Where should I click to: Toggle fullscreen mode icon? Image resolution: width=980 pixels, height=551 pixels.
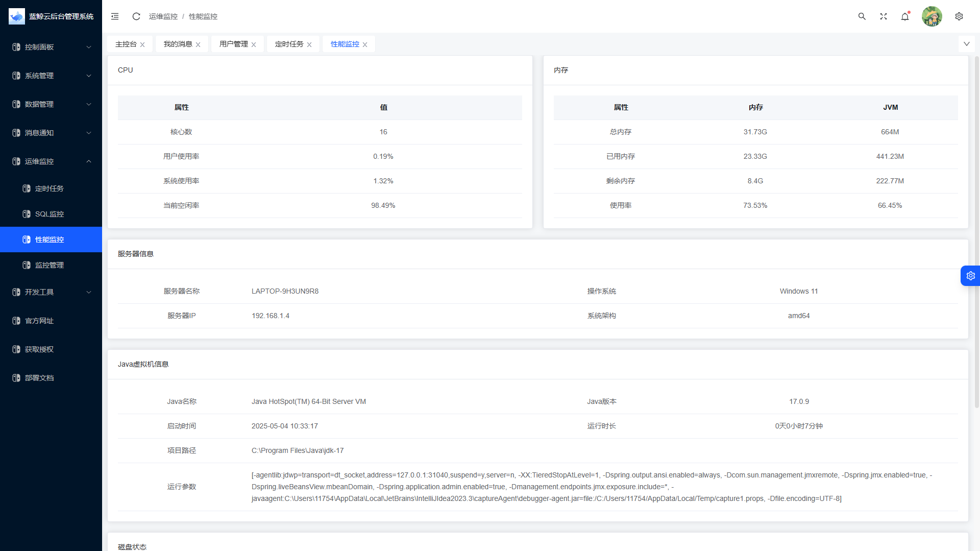(884, 16)
